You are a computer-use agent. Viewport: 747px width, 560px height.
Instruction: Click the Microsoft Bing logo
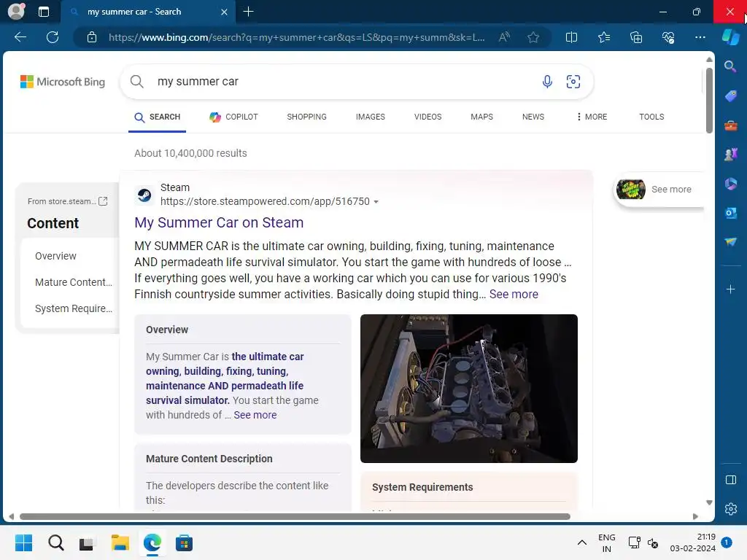pyautogui.click(x=63, y=82)
